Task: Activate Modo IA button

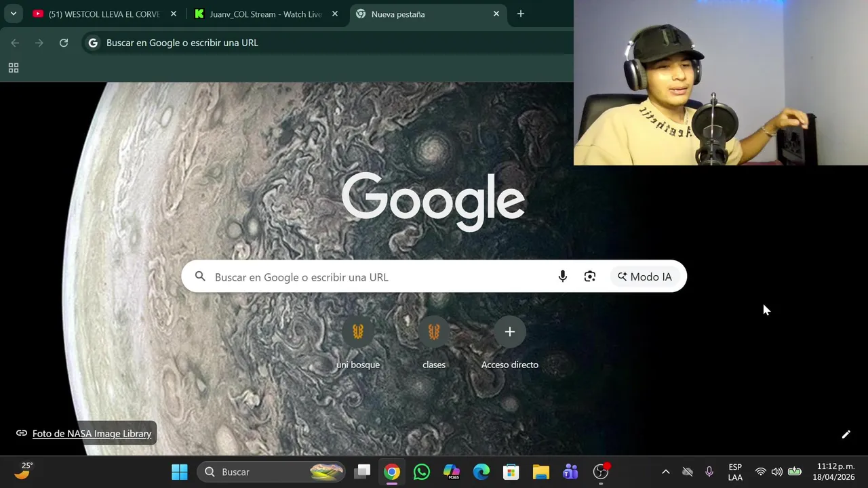Action: 645,277
